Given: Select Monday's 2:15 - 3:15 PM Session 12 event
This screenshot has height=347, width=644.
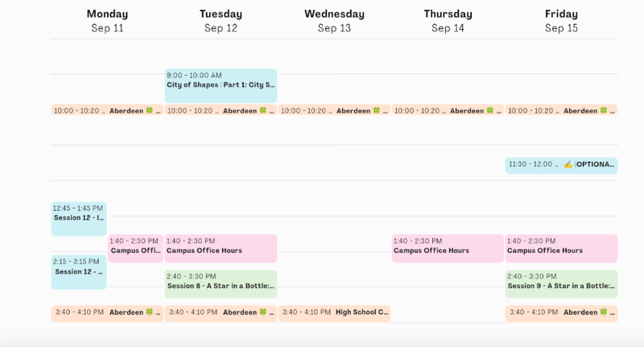Looking at the screenshot, I should point(79,272).
